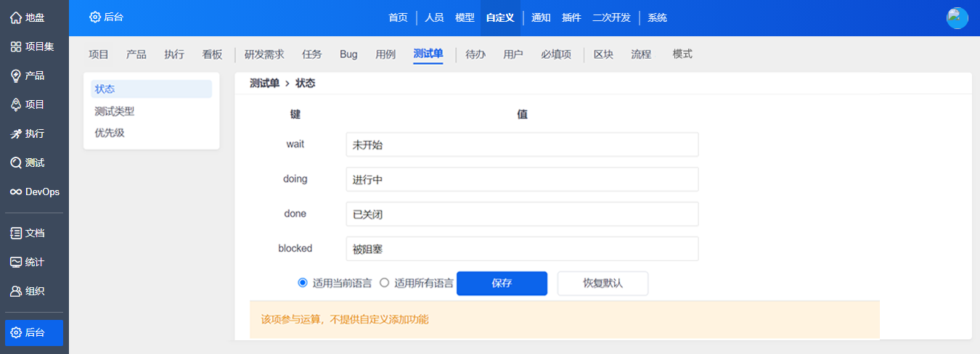Viewport: 980px width, 354px height.
Task: Open the user avatar in top right
Action: (x=957, y=18)
